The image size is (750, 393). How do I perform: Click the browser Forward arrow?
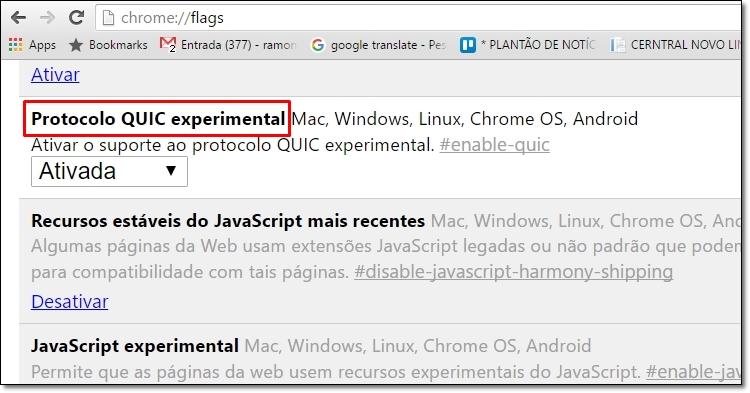click(47, 18)
